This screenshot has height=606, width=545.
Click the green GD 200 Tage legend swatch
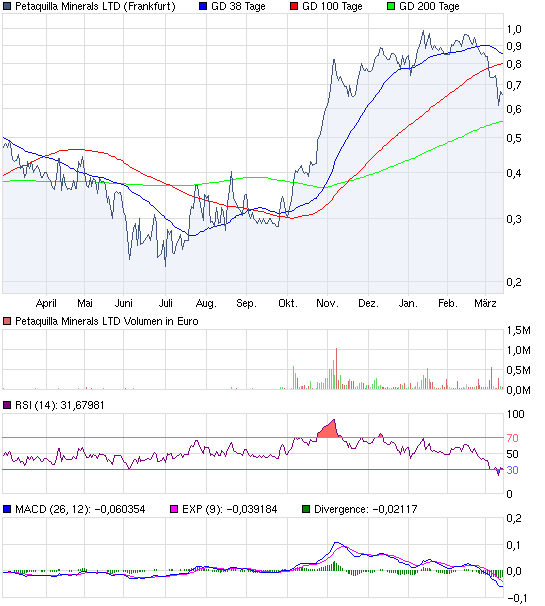(391, 6)
